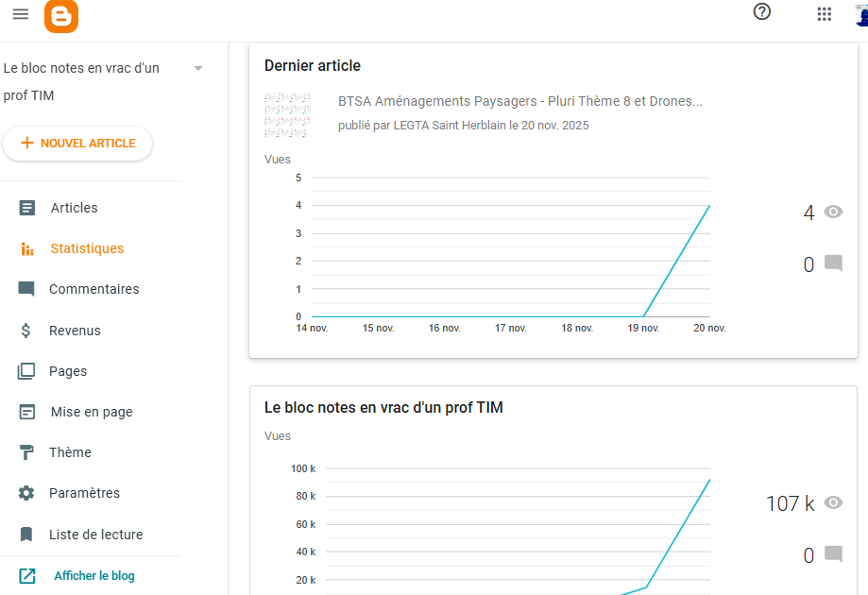Click the latest article thumbnail image
Image resolution: width=868 pixels, height=595 pixels.
(287, 114)
